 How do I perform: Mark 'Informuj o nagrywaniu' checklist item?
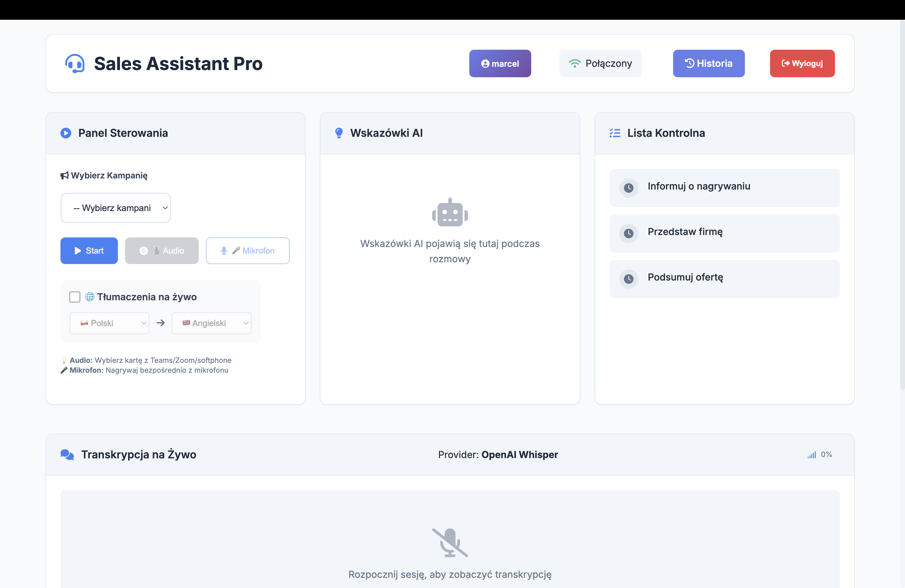pos(628,188)
